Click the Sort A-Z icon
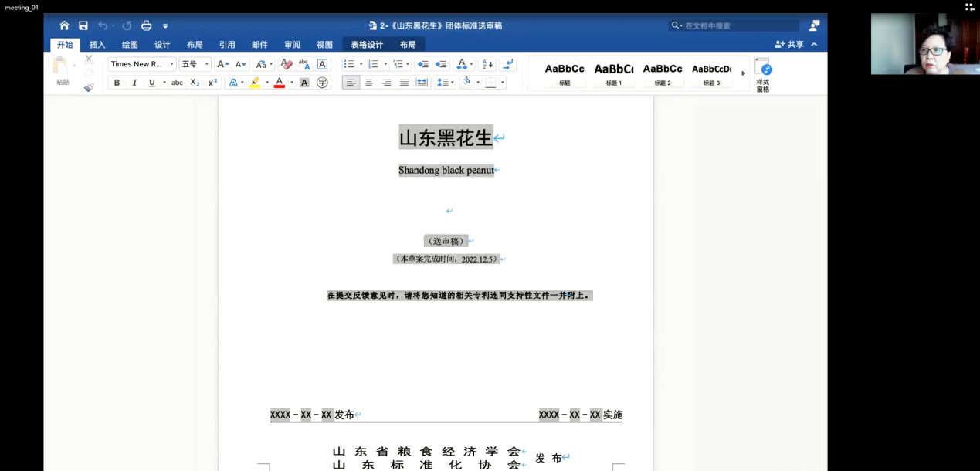Image resolution: width=980 pixels, height=471 pixels. tap(487, 64)
